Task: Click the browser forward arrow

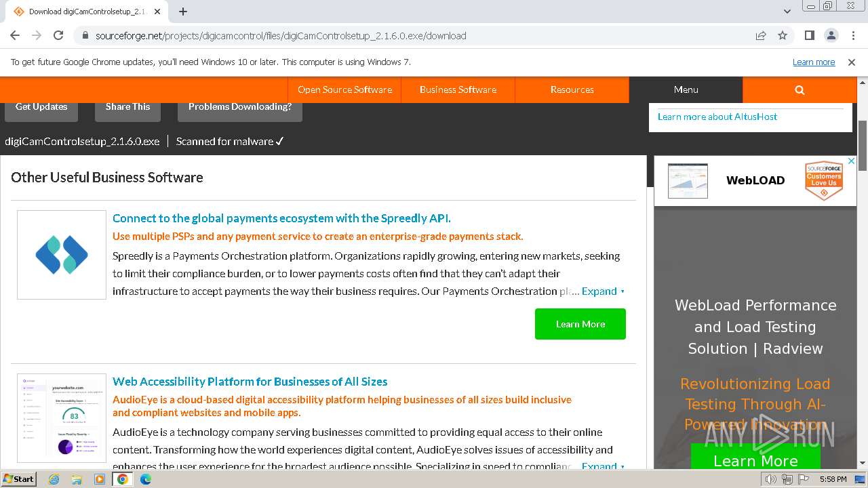Action: [37, 35]
